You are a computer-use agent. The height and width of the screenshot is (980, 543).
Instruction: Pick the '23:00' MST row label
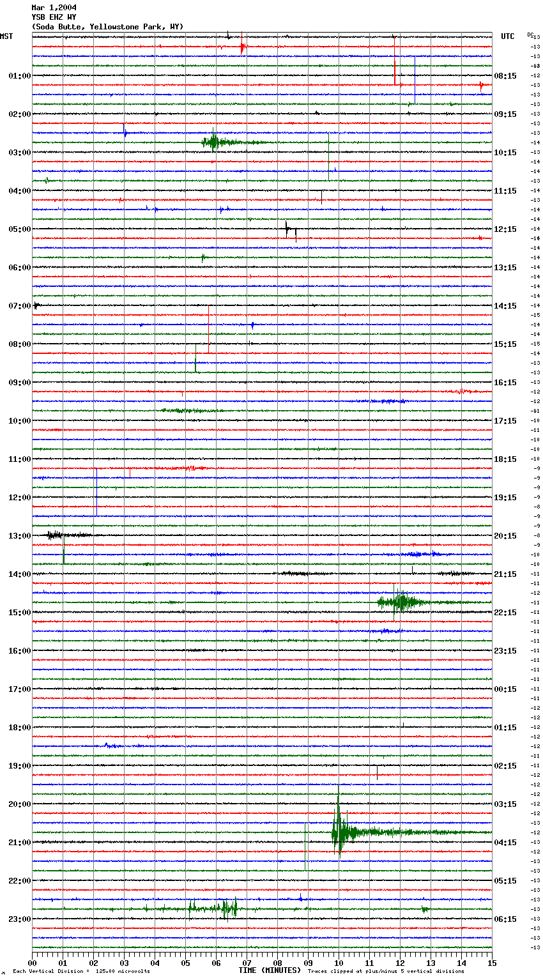(x=20, y=919)
